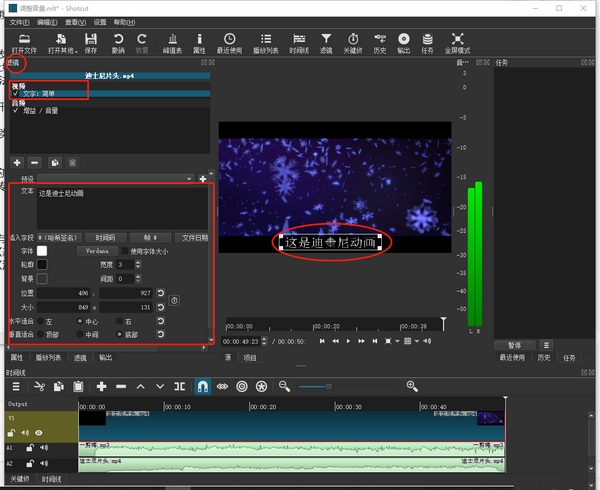
Task: Click the timeline zoom-in magnifier icon
Action: pyautogui.click(x=412, y=386)
